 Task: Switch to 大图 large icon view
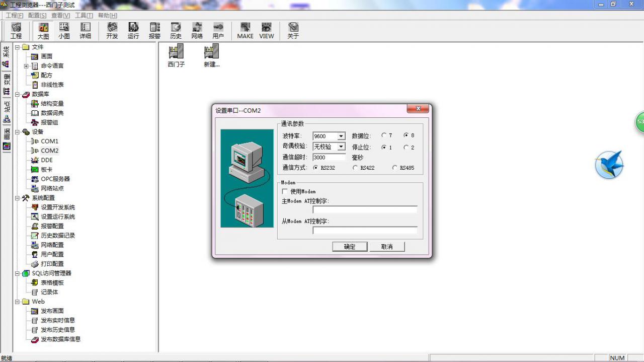(x=43, y=31)
